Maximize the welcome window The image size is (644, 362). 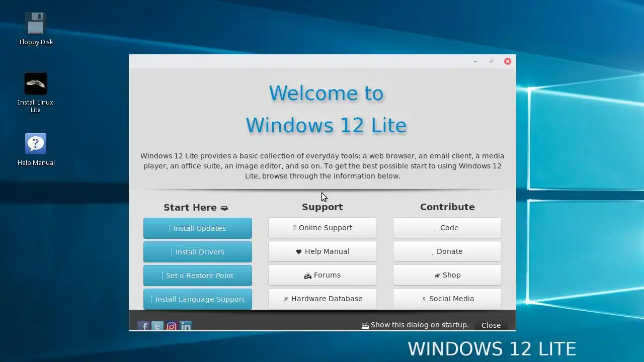coord(492,61)
